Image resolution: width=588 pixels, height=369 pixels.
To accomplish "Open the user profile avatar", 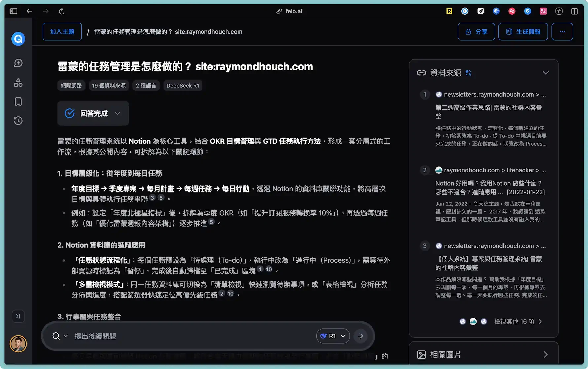I will coord(18,344).
